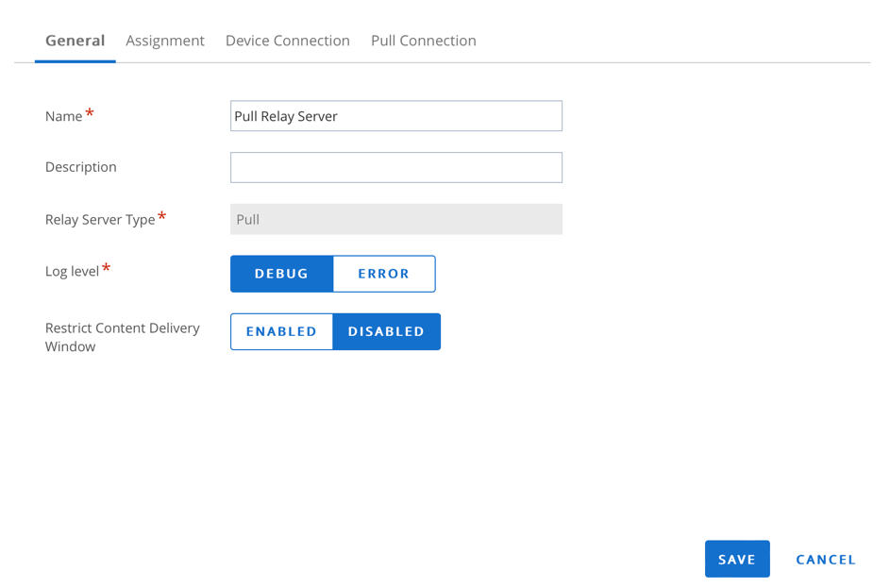
Task: Click the Log level label
Action: coord(71,271)
